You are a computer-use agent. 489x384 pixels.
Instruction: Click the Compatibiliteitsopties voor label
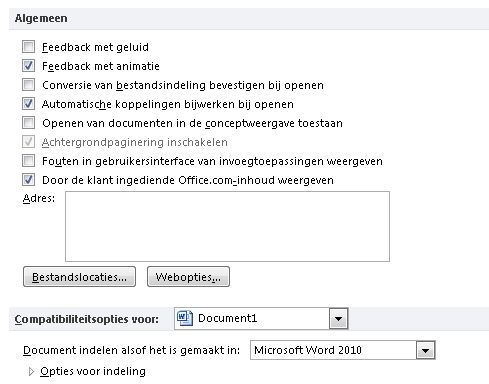[x=87, y=319]
